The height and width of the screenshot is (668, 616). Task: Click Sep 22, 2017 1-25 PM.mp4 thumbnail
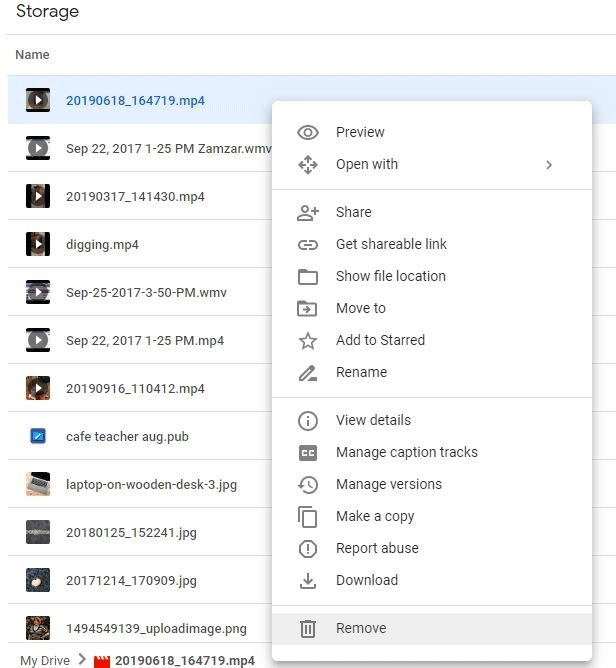(x=38, y=340)
